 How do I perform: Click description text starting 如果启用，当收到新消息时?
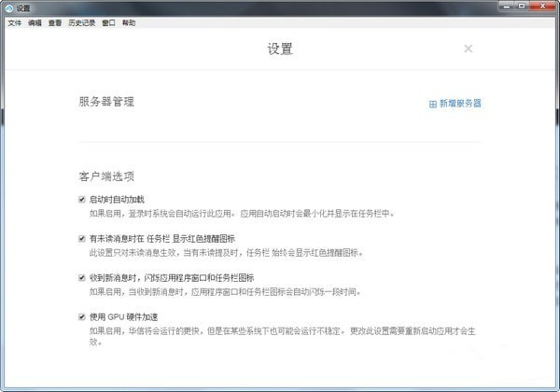225,292
